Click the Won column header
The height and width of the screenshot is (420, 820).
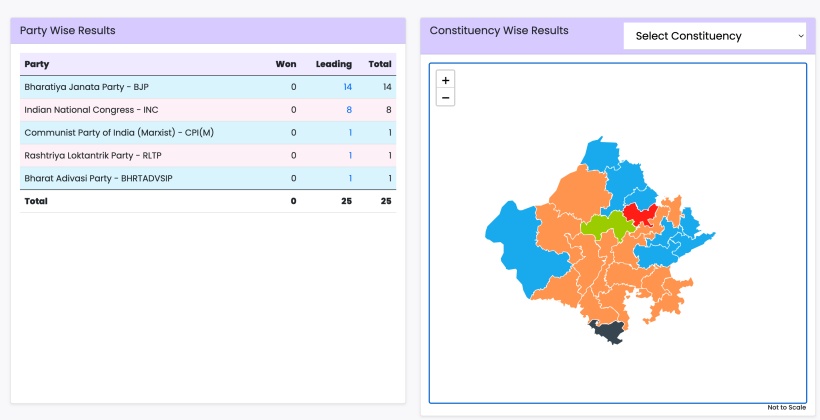[286, 64]
